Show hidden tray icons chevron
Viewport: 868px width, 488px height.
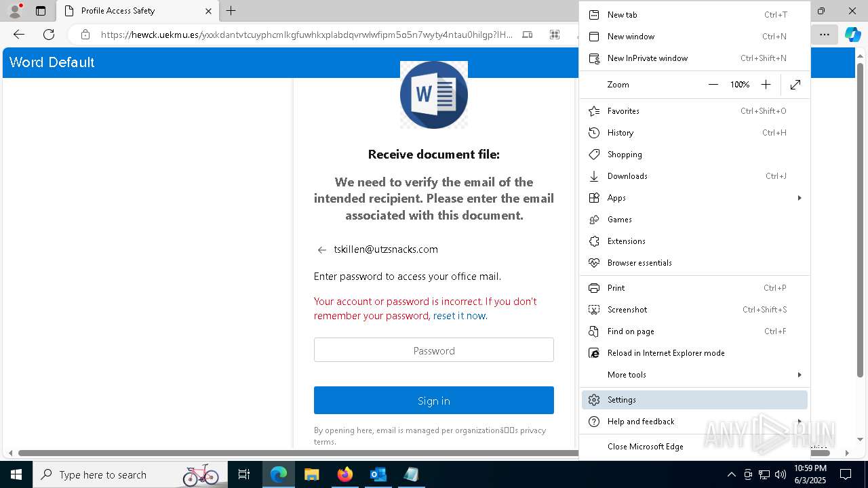click(x=731, y=474)
